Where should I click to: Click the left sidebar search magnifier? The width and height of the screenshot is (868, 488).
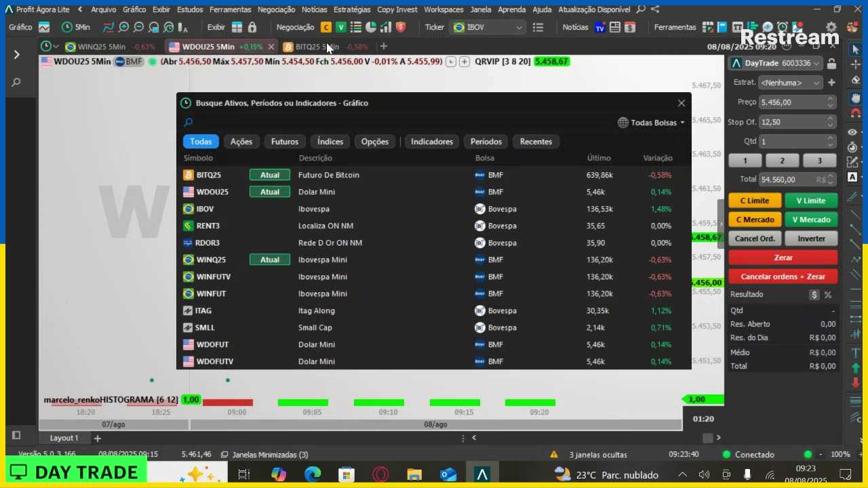[16, 82]
